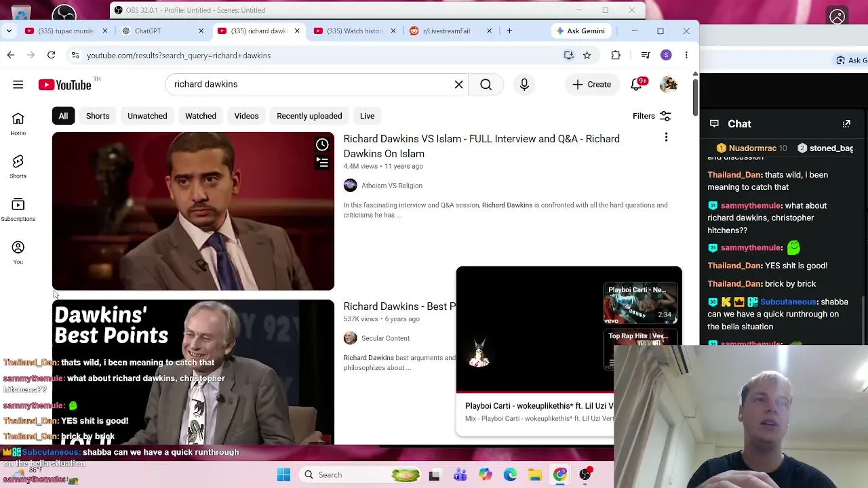Select the Unwatched filter chip
Viewport: 868px width, 488px height.
coord(147,116)
